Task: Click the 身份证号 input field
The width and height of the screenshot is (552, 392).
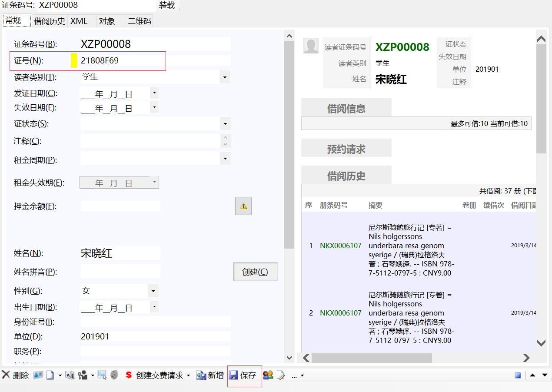Action: (155, 322)
